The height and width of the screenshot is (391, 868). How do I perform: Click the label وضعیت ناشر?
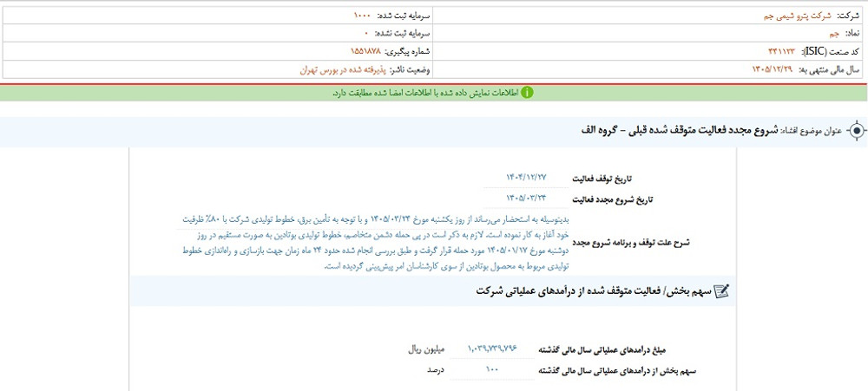[411, 69]
